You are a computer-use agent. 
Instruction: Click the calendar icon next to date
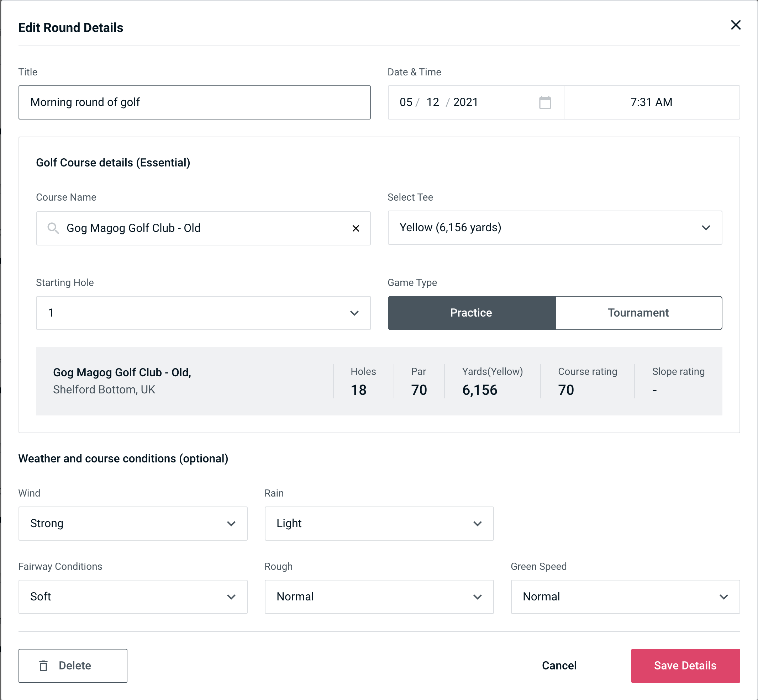tap(546, 102)
